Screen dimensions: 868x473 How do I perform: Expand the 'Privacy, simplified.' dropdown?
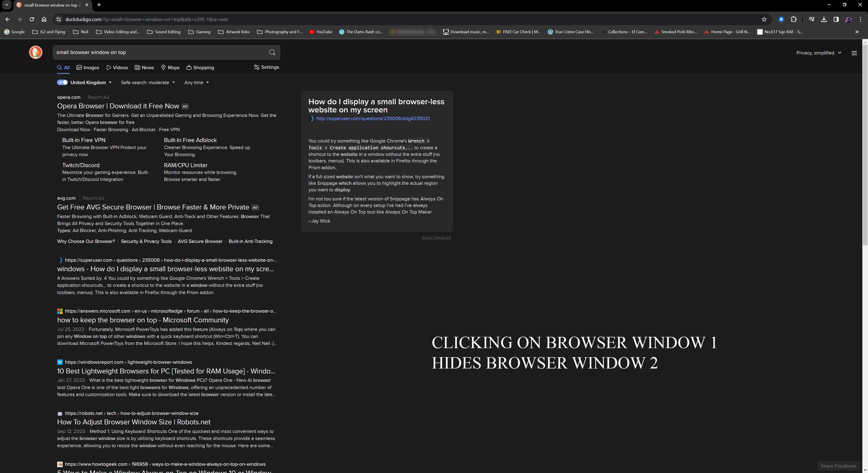click(x=819, y=53)
